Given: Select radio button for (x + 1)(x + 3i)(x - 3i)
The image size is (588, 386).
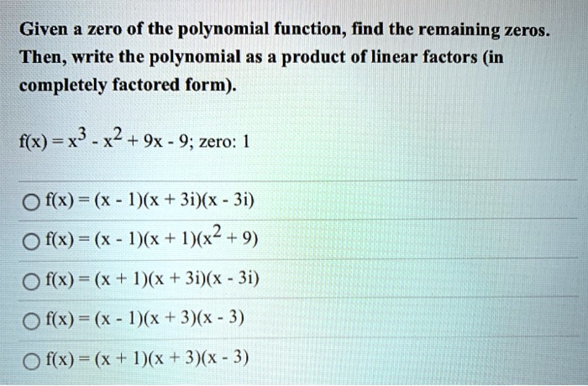Looking at the screenshot, I should [x=31, y=281].
